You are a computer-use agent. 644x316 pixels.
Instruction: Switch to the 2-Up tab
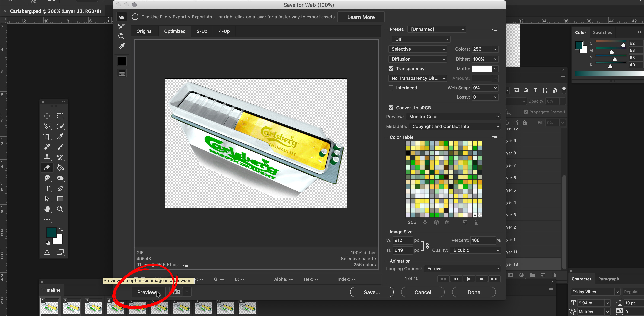202,31
